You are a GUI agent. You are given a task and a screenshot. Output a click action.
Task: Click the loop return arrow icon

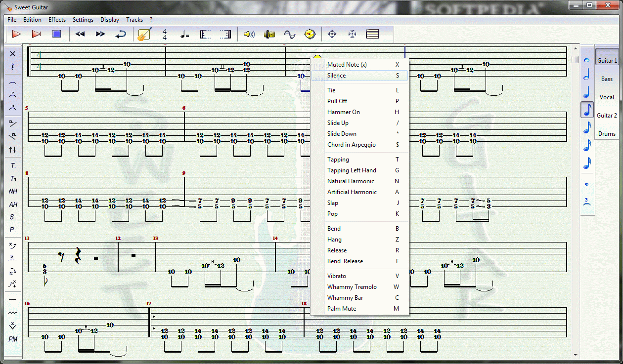(121, 34)
